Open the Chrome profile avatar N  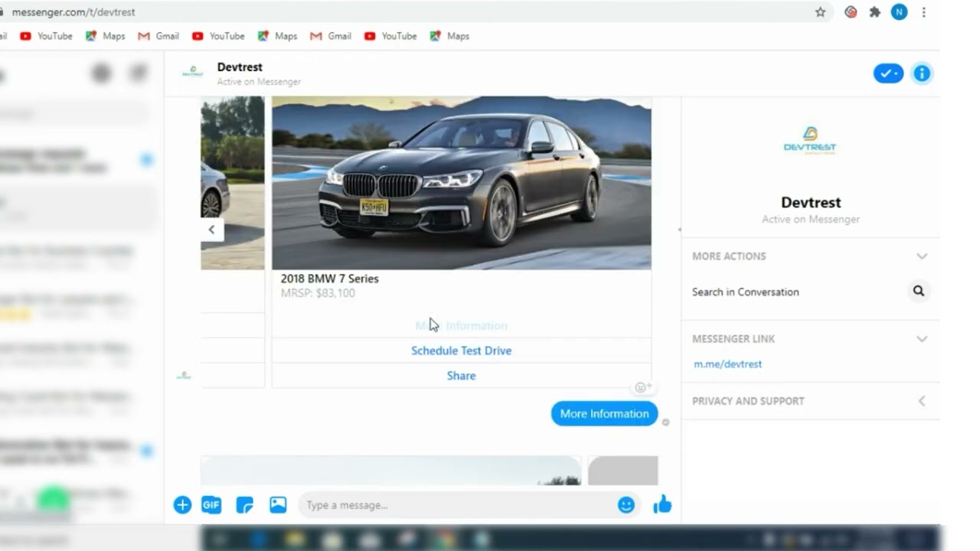pos(899,12)
